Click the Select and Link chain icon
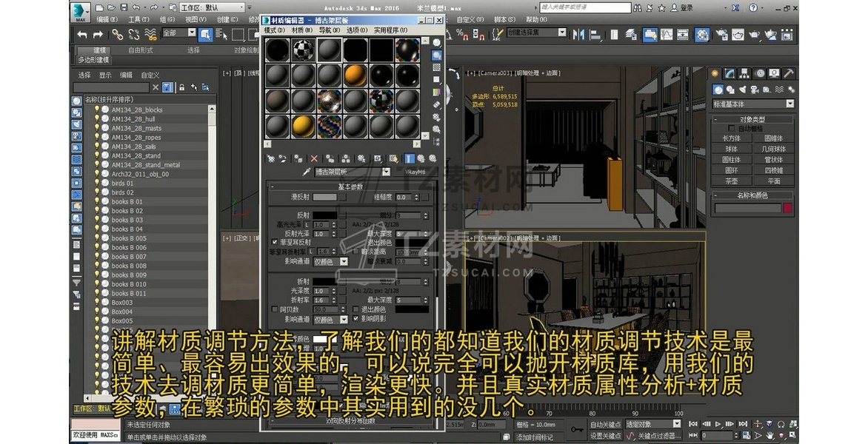The width and height of the screenshot is (868, 444). 117,35
